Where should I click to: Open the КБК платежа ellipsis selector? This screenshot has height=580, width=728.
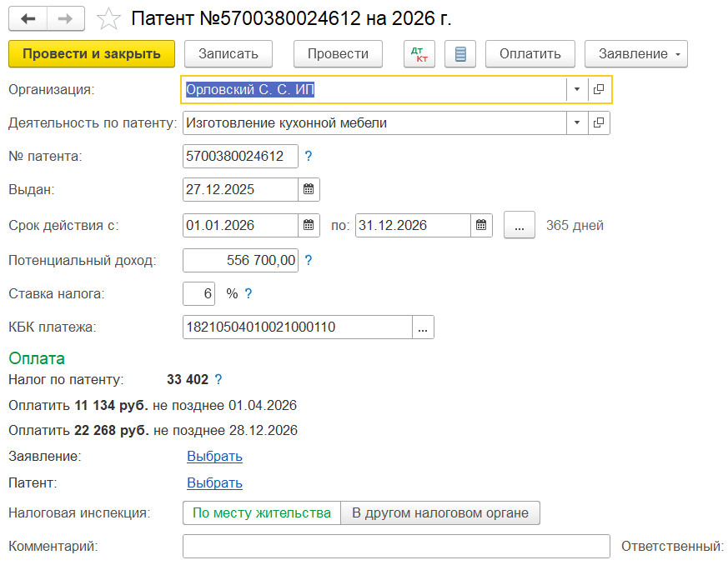click(423, 327)
